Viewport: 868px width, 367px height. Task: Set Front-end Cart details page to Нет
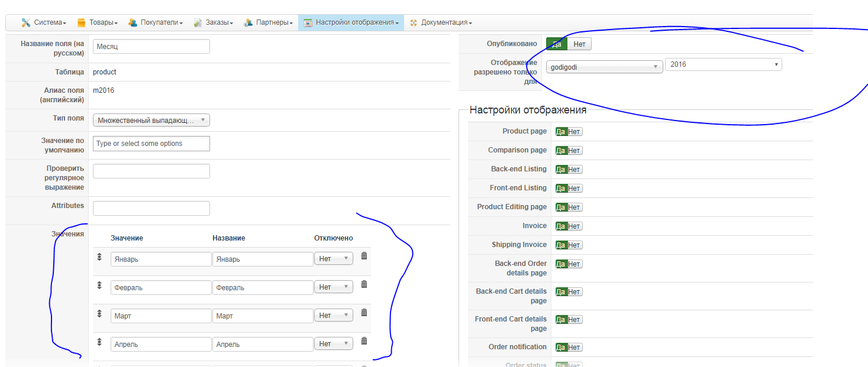tap(575, 320)
